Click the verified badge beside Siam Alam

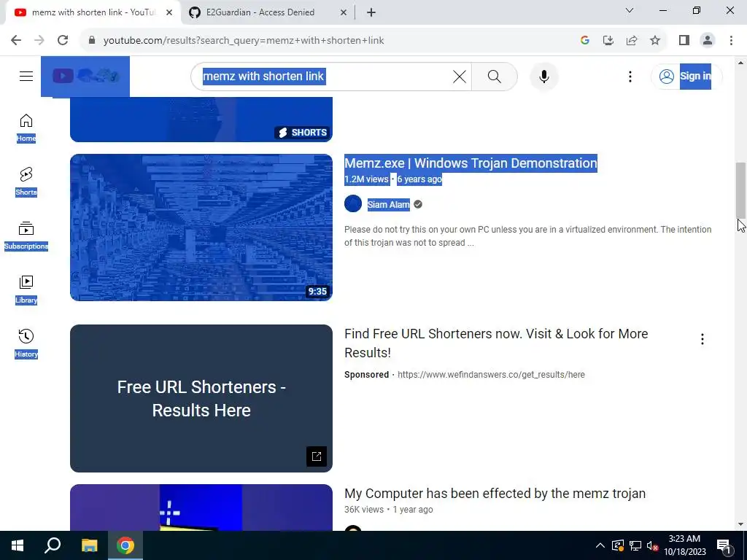coord(418,204)
